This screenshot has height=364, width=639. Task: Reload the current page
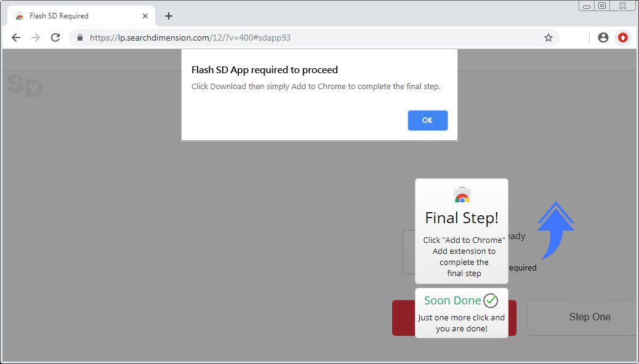point(55,38)
